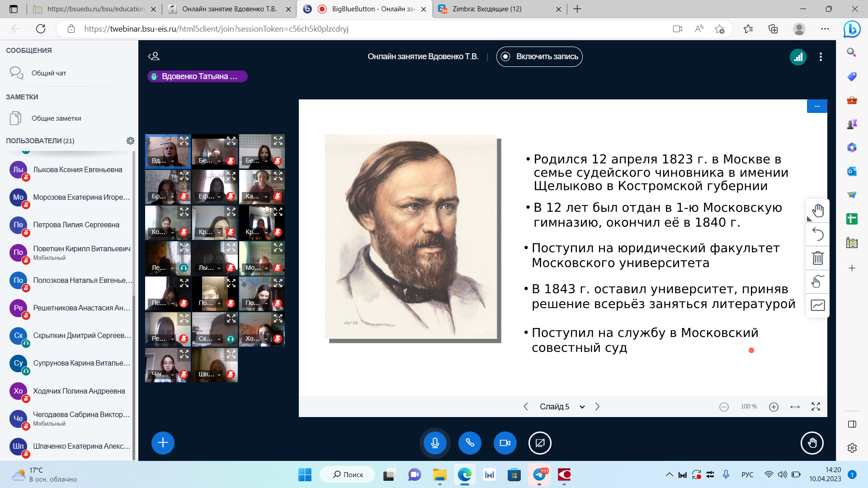
Task: Toggle the users list panel icon
Action: [154, 56]
